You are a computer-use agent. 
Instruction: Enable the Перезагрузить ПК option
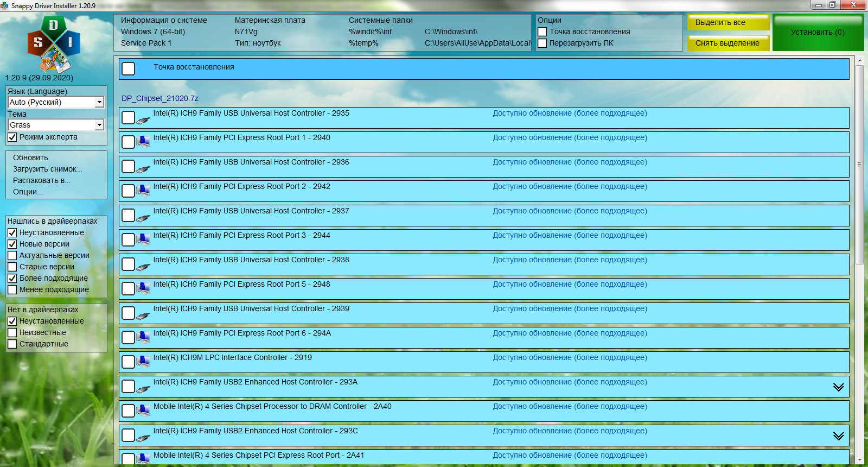[542, 43]
